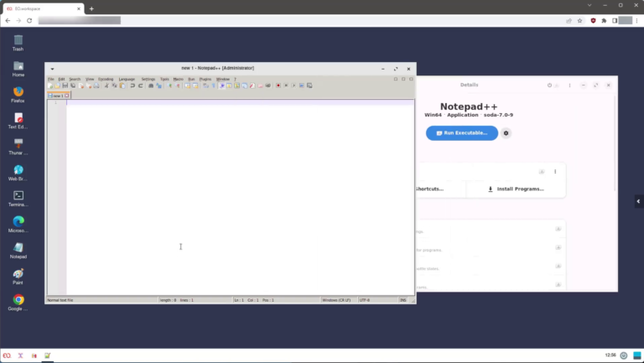This screenshot has height=363, width=644.
Task: Click the Undo arrow in the toolbar
Action: pos(132,86)
